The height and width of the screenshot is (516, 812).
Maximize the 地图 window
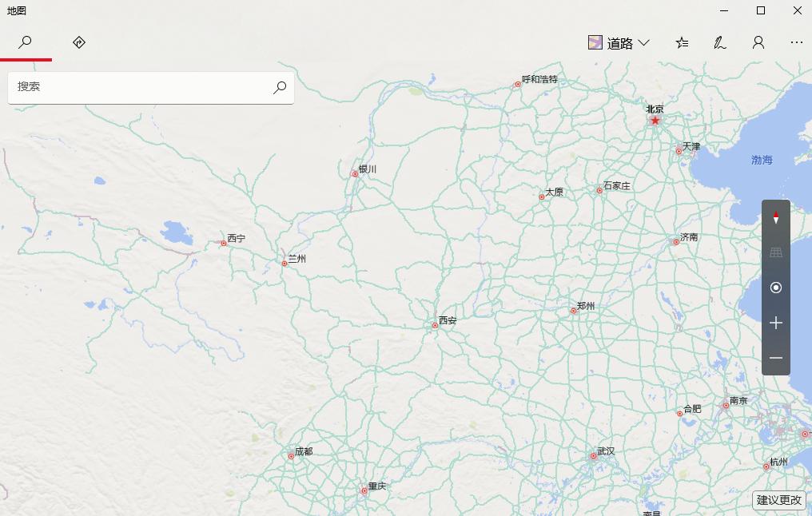coord(761,10)
